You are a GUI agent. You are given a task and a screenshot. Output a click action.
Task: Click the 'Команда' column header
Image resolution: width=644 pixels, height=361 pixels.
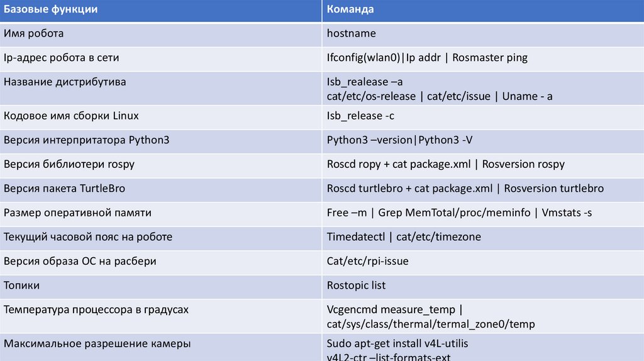pos(350,9)
